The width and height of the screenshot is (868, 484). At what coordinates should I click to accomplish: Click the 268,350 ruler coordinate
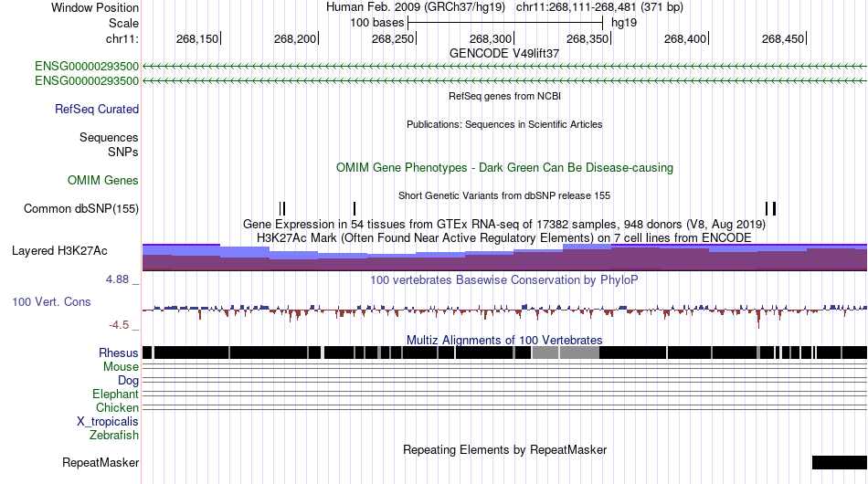[x=587, y=38]
